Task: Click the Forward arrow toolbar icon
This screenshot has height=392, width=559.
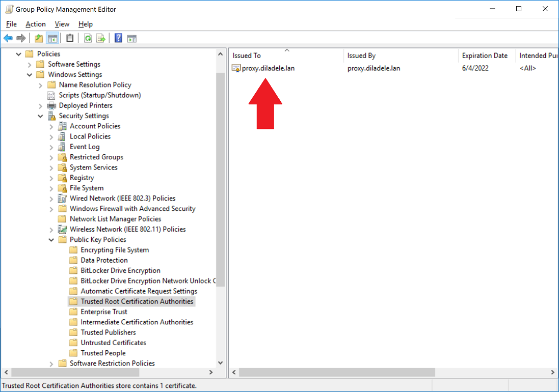Action: coord(21,38)
